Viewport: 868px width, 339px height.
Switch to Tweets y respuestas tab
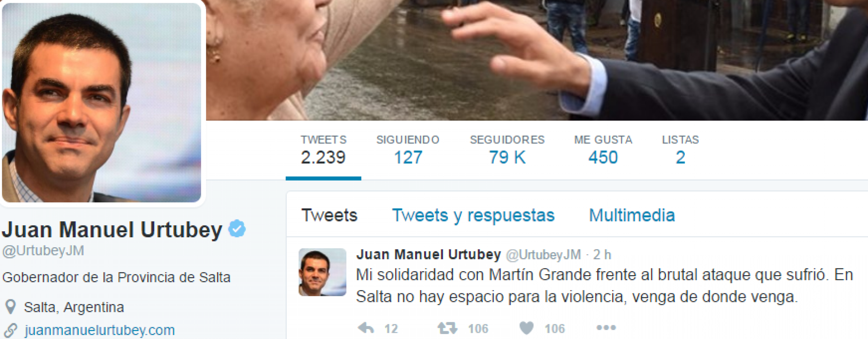point(473,215)
